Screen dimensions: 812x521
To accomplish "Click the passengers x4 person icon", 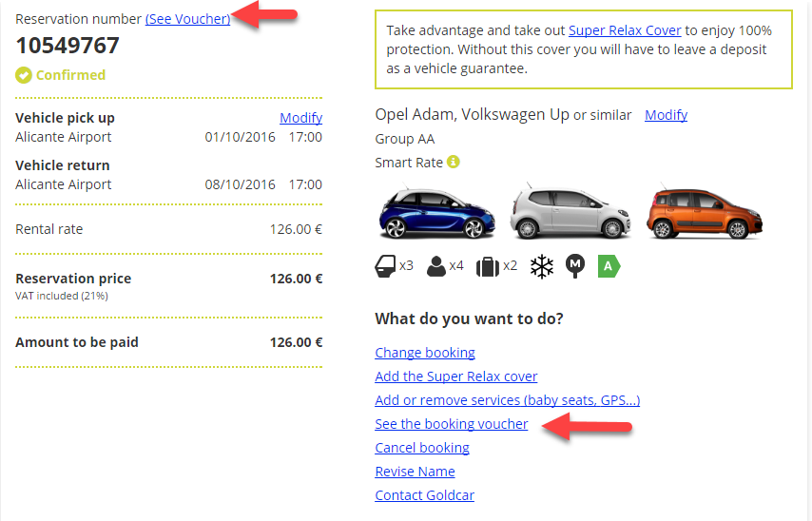I will 436,266.
